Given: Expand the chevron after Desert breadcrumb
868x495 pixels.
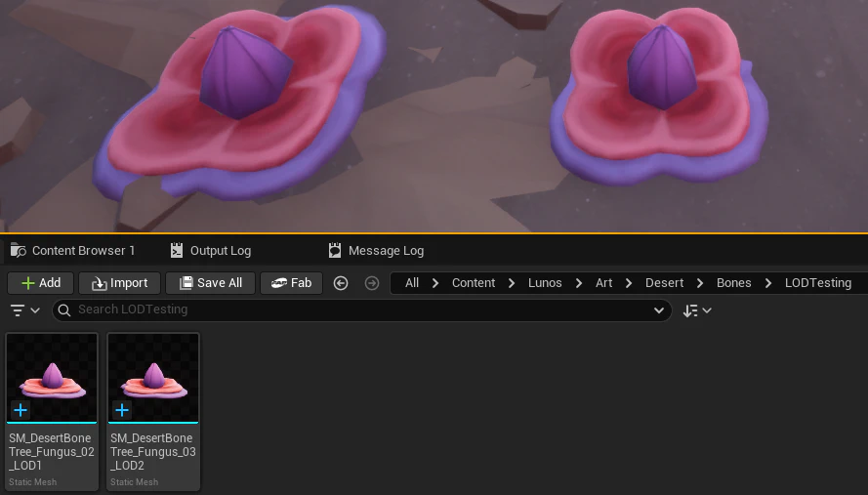Looking at the screenshot, I should (x=700, y=283).
